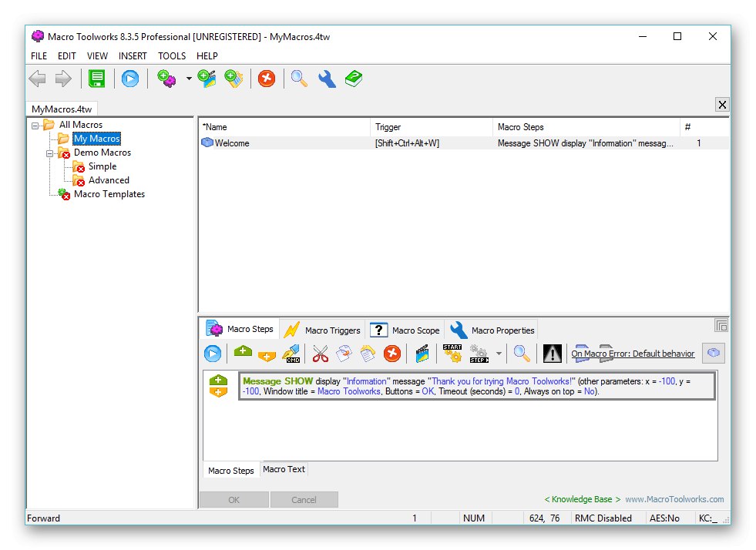Open the TOOLS menu
Viewport: 756px width, 550px height.
[172, 56]
